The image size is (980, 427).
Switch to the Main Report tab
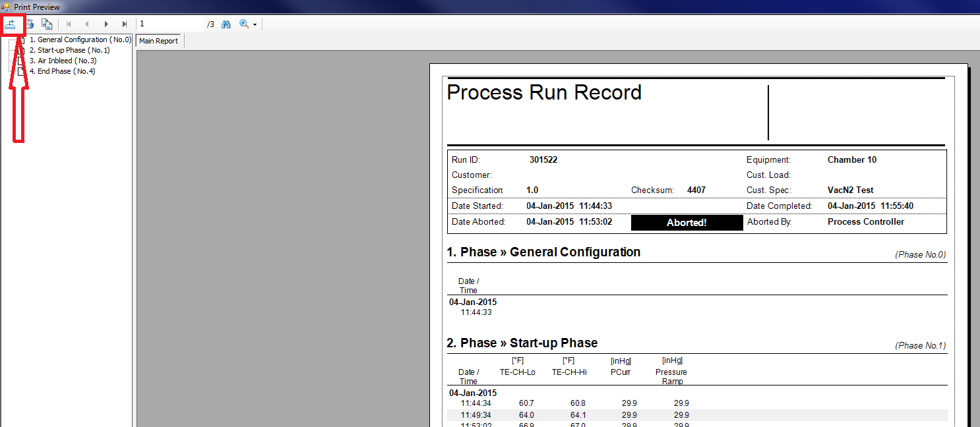pos(158,41)
